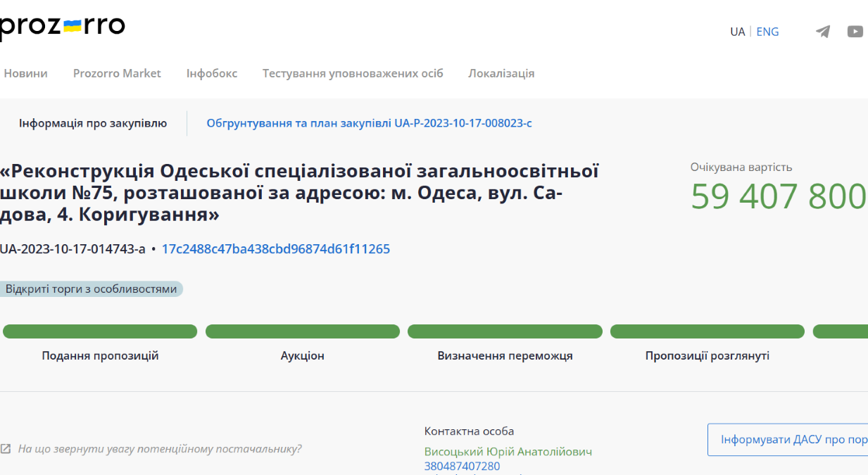Image resolution: width=868 pixels, height=475 pixels.
Task: Click phone number 380487407280
Action: coord(462,467)
